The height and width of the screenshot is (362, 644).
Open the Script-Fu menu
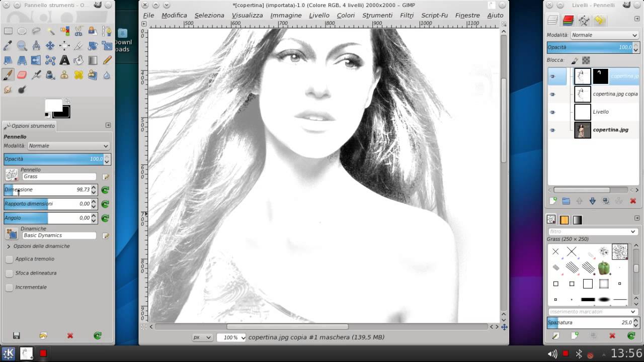point(434,15)
